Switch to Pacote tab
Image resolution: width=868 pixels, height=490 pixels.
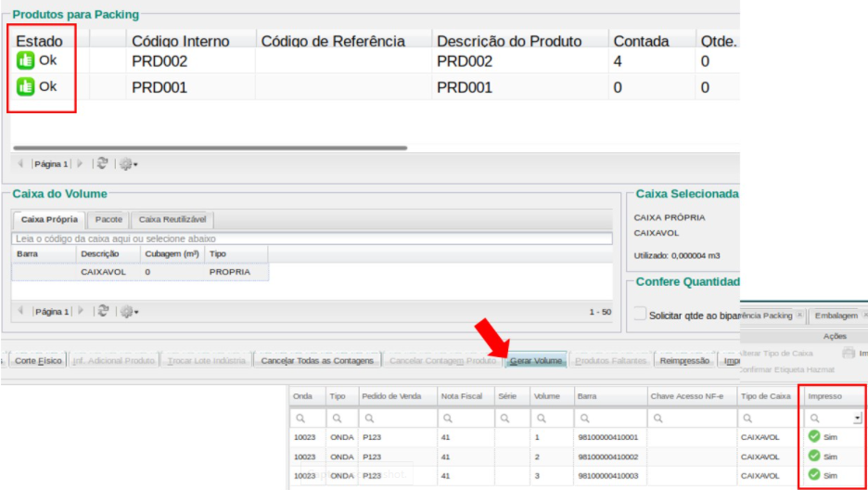pyautogui.click(x=108, y=219)
